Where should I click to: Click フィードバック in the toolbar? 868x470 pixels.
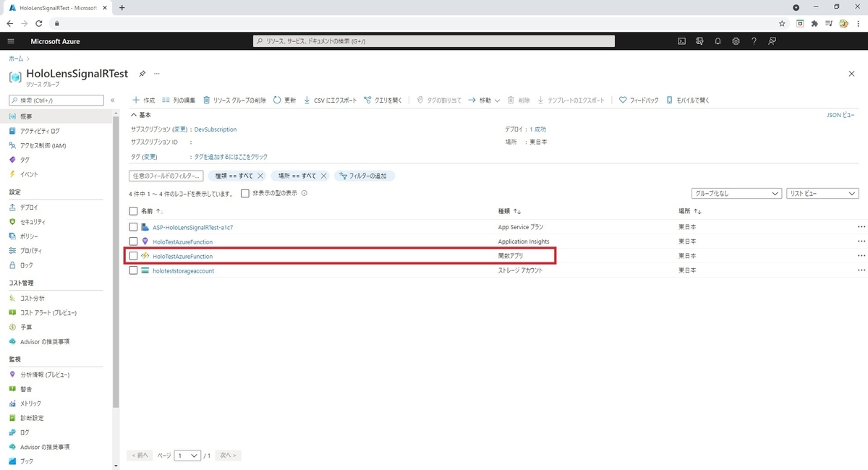click(x=639, y=100)
